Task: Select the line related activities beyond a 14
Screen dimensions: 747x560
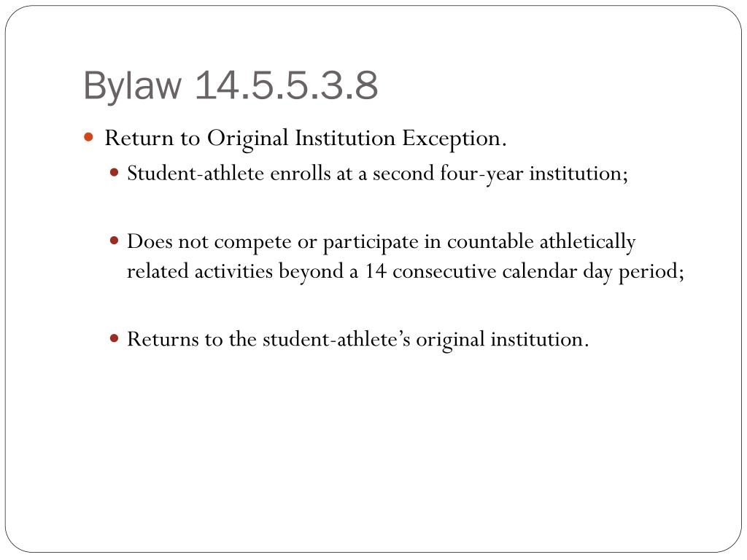Action: 406,272
